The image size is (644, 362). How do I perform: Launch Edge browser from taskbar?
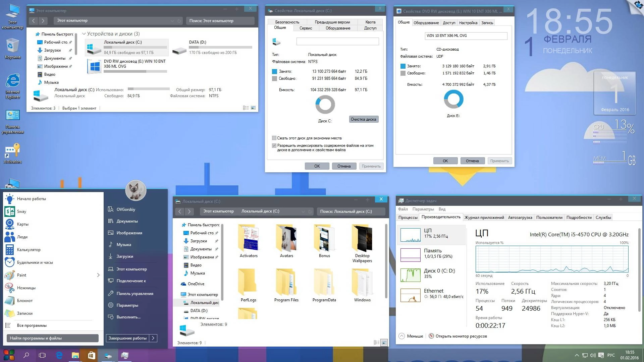[x=59, y=355]
